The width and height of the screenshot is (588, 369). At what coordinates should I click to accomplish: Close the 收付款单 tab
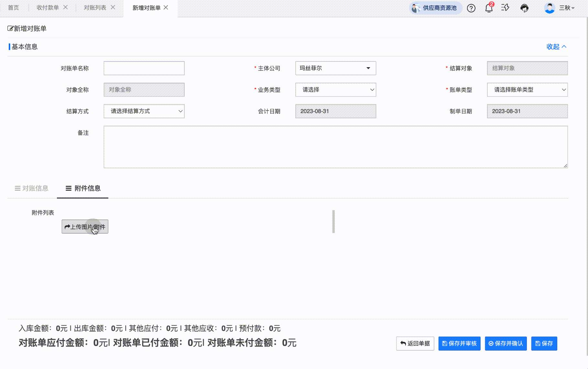66,7
